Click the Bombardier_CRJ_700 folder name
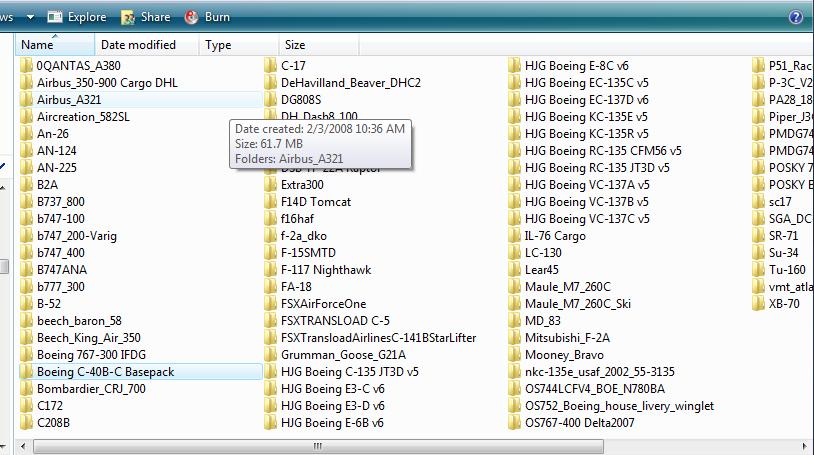Screen dimensions: 814x455 tap(91, 389)
